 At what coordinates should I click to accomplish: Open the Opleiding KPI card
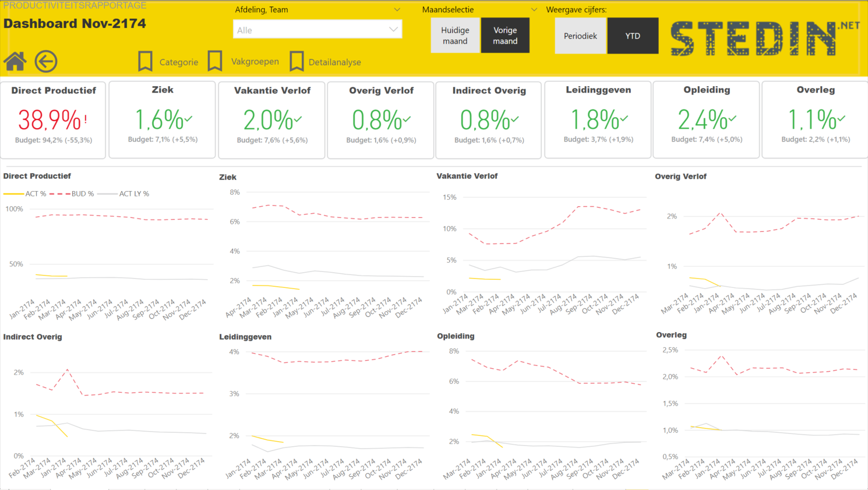pyautogui.click(x=707, y=119)
